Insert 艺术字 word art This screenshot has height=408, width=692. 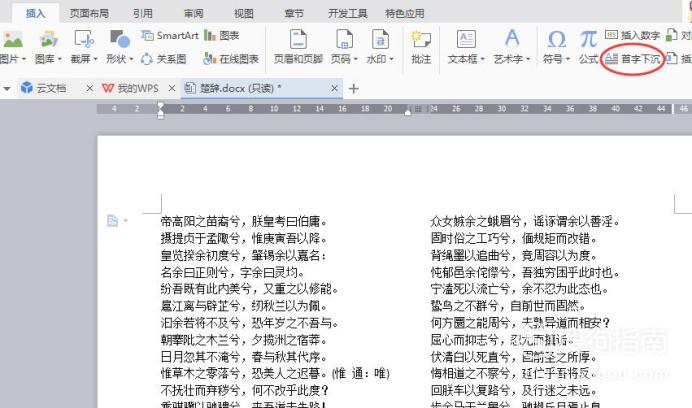point(512,40)
